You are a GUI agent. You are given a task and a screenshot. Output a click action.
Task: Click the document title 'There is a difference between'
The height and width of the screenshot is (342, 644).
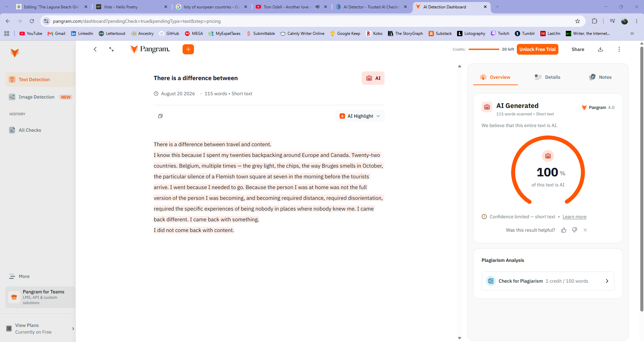[x=196, y=78]
